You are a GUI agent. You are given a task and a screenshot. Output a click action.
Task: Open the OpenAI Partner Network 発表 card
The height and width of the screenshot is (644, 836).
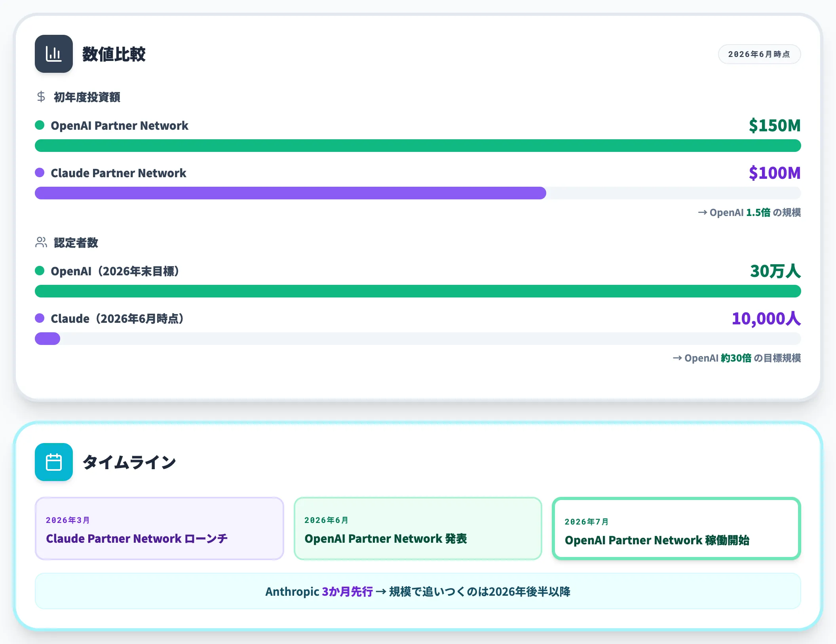tap(418, 528)
